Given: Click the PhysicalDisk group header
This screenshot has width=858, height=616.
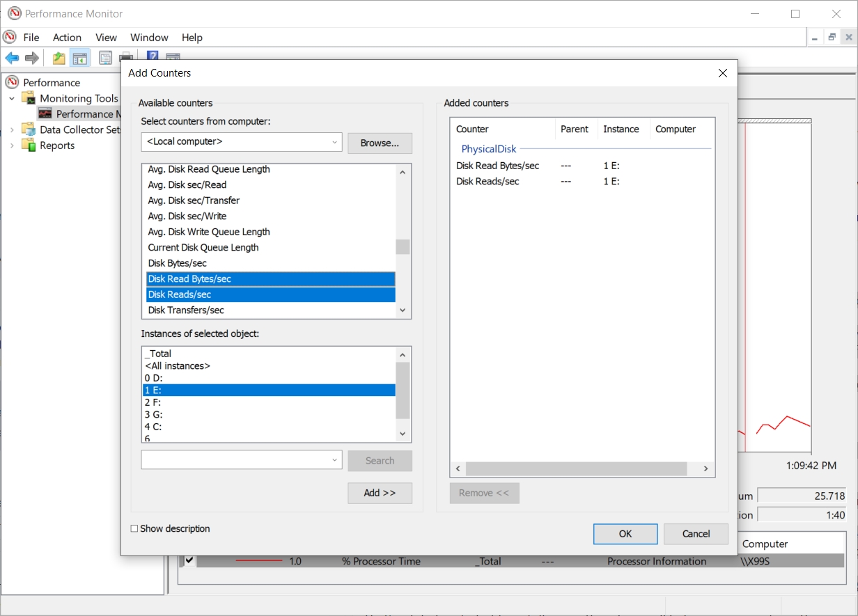Looking at the screenshot, I should click(489, 149).
